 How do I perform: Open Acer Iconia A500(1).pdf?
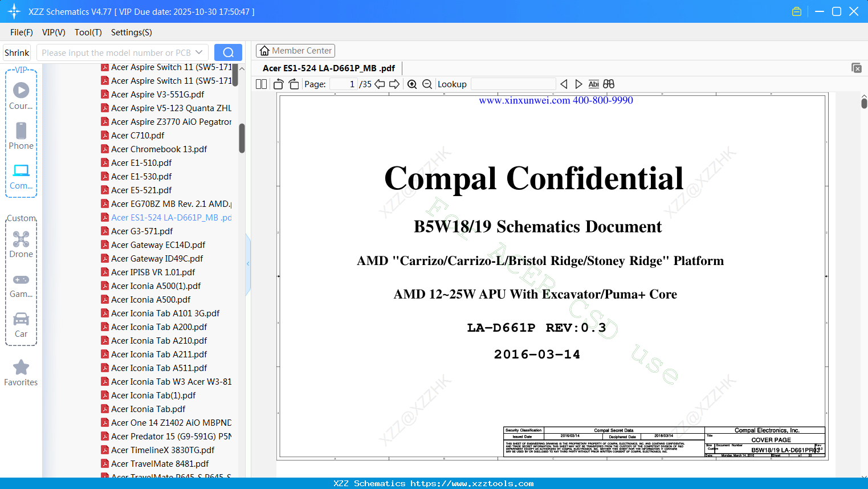click(150, 286)
